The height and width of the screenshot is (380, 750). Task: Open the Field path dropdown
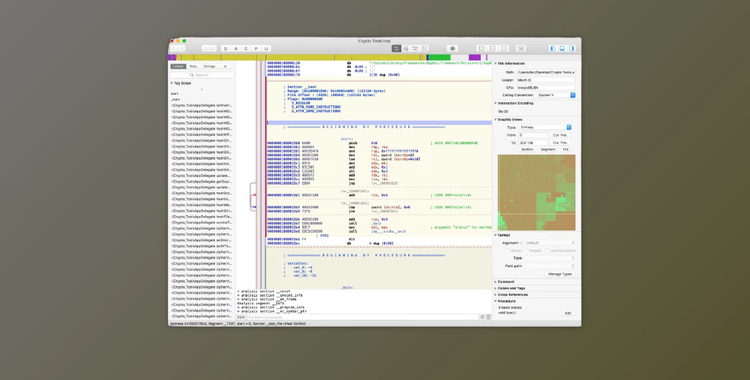(x=549, y=266)
